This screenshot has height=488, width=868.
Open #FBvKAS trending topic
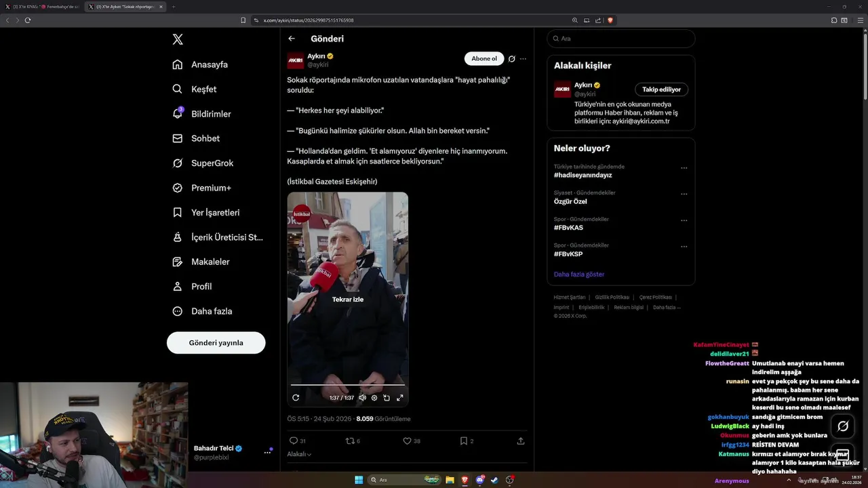568,228
